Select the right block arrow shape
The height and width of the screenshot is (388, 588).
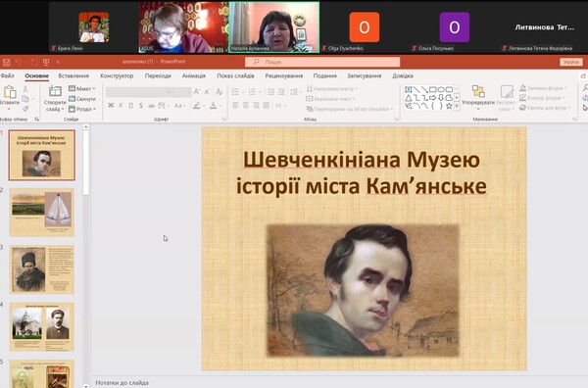(x=432, y=98)
